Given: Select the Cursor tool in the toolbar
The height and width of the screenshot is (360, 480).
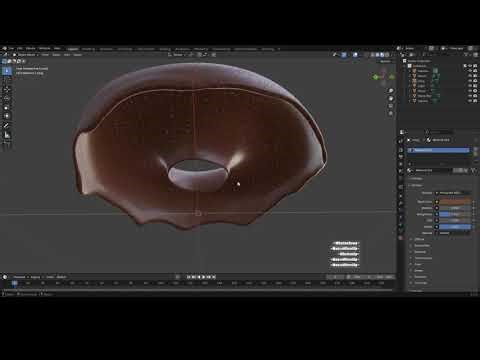Looking at the screenshot, I should pyautogui.click(x=7, y=81).
